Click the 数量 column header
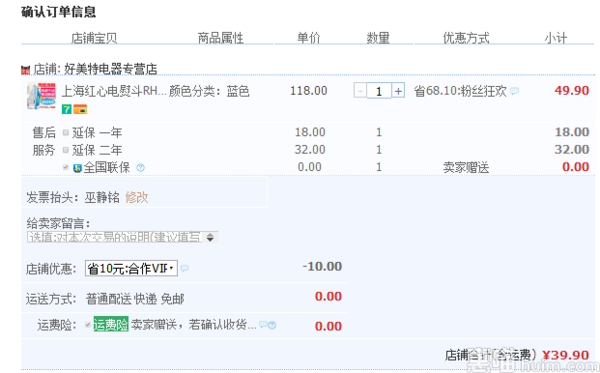Image resolution: width=600 pixels, height=373 pixels. coord(378,38)
